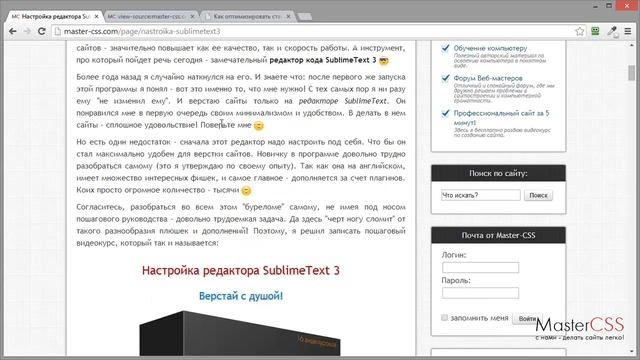Click the scrollbar up arrow

pos(631,44)
